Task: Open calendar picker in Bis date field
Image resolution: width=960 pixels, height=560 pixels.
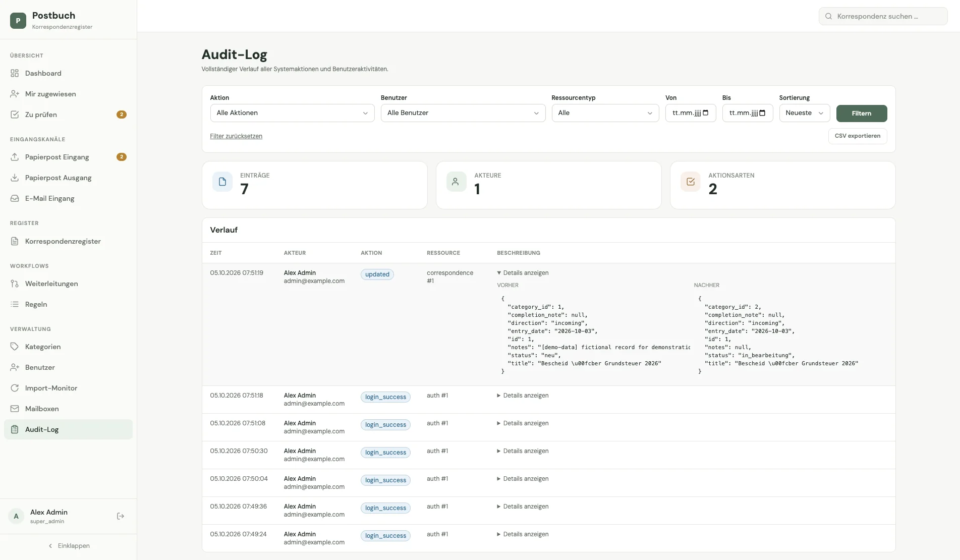Action: tap(762, 113)
